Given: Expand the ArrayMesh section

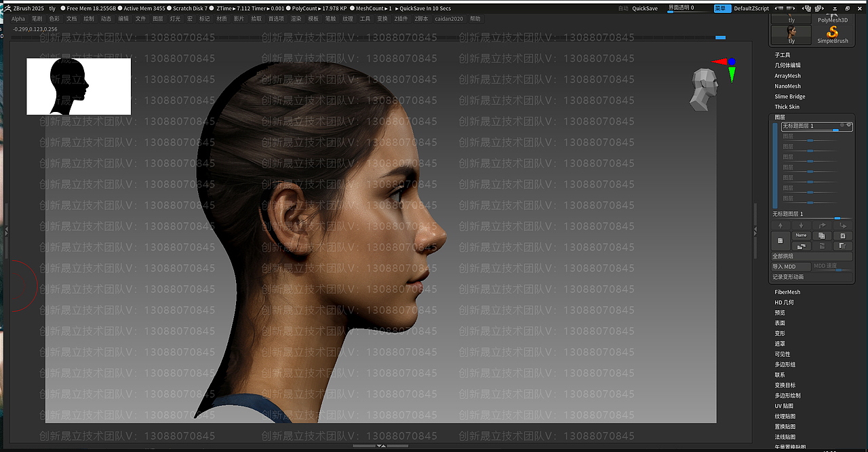Looking at the screenshot, I should 787,76.
